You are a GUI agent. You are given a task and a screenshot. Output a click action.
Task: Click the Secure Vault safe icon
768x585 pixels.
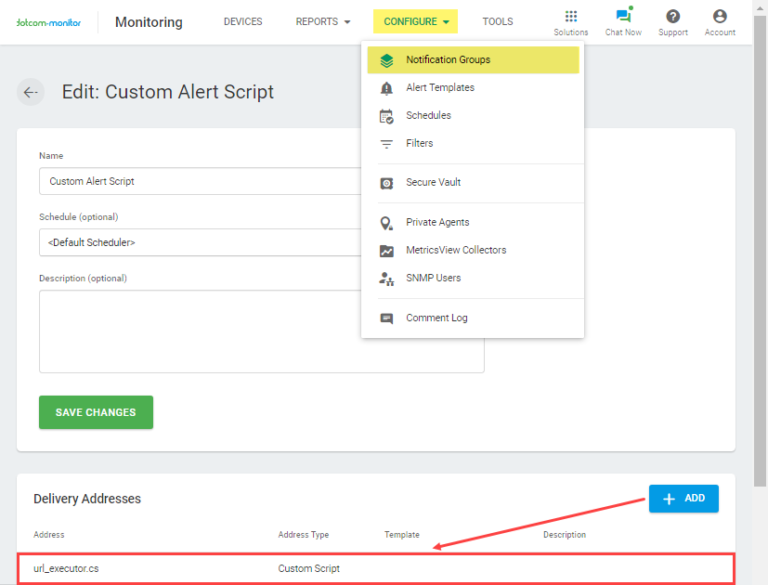[x=387, y=183]
